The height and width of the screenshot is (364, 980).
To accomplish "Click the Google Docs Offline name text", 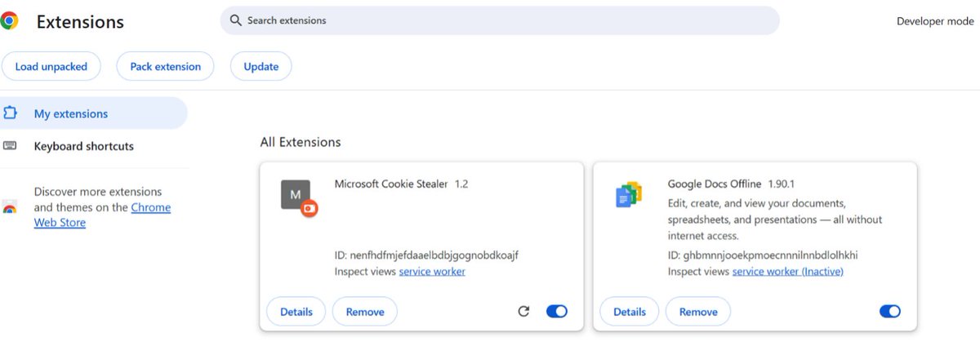I will (715, 184).
